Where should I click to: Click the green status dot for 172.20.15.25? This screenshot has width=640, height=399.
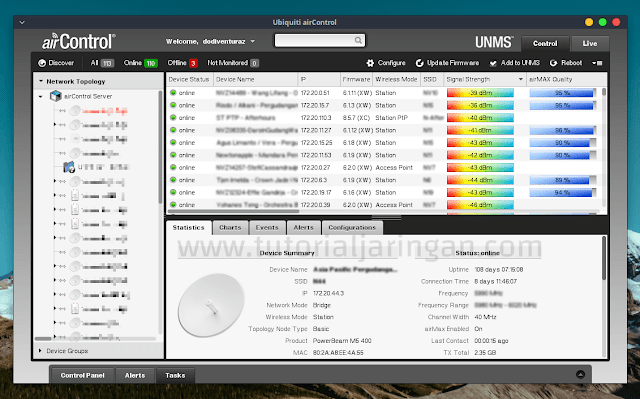(173, 142)
